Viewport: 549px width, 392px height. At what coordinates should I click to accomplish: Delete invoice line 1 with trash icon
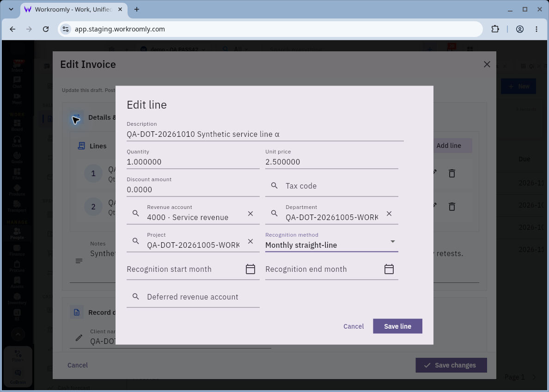(452, 173)
